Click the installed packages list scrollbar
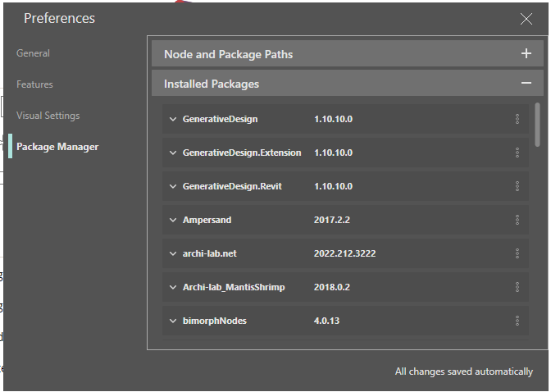 (x=538, y=123)
